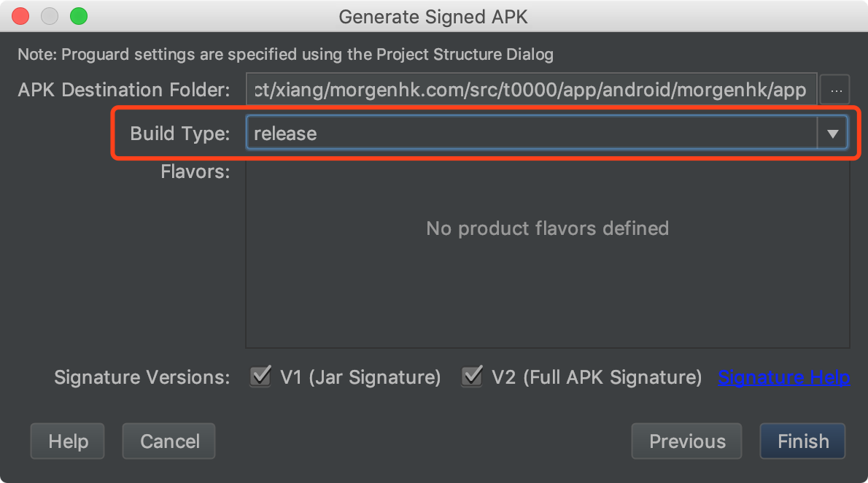Click the yellow minimize button
Viewport: 868px width, 483px height.
tap(49, 15)
